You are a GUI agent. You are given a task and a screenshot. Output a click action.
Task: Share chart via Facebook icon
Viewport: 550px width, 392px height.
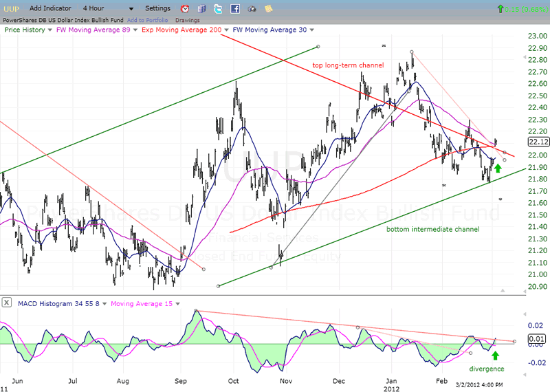pos(235,9)
